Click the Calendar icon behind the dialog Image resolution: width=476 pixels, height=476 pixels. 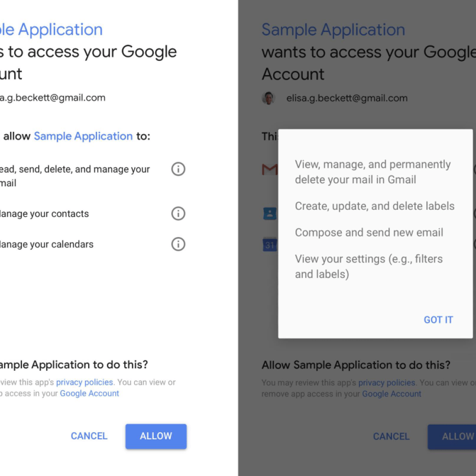[270, 245]
